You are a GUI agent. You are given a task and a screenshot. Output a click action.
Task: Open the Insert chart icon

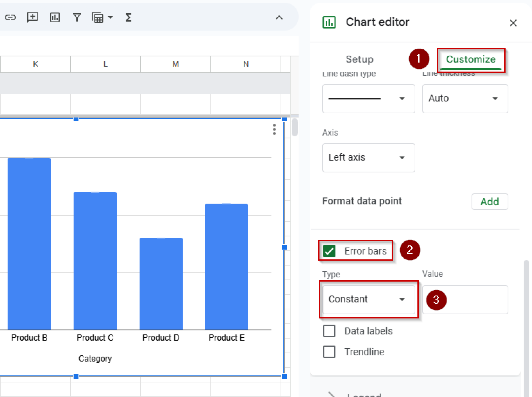point(55,17)
